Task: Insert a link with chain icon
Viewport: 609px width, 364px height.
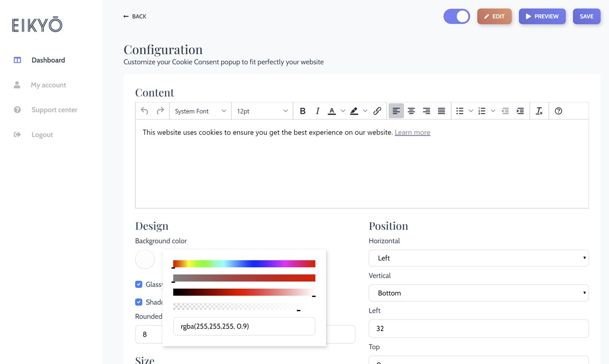Action: [x=377, y=111]
